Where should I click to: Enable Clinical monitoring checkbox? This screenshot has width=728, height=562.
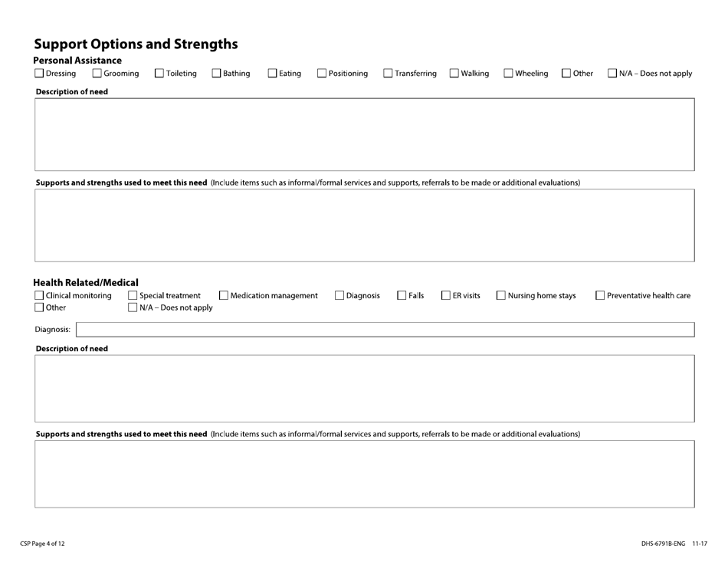(38, 294)
